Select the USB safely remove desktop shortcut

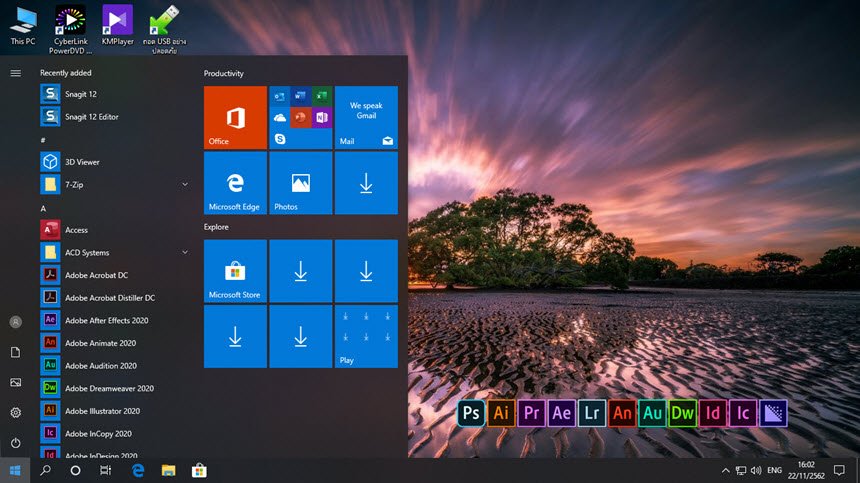click(164, 30)
